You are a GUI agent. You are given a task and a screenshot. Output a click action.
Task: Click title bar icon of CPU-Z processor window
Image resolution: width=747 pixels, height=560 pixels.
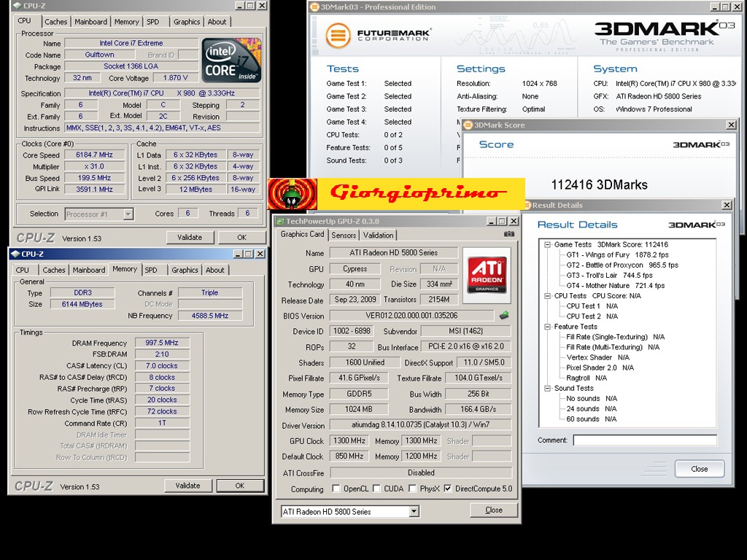[x=17, y=6]
